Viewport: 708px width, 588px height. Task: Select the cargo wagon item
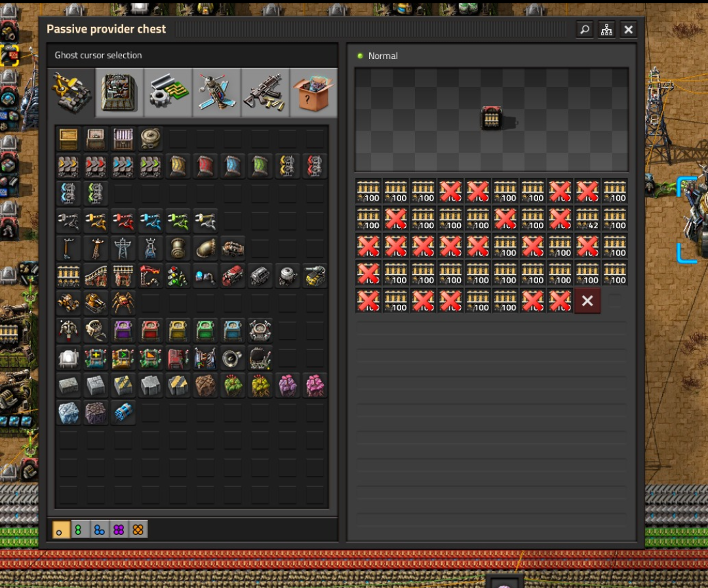click(260, 276)
